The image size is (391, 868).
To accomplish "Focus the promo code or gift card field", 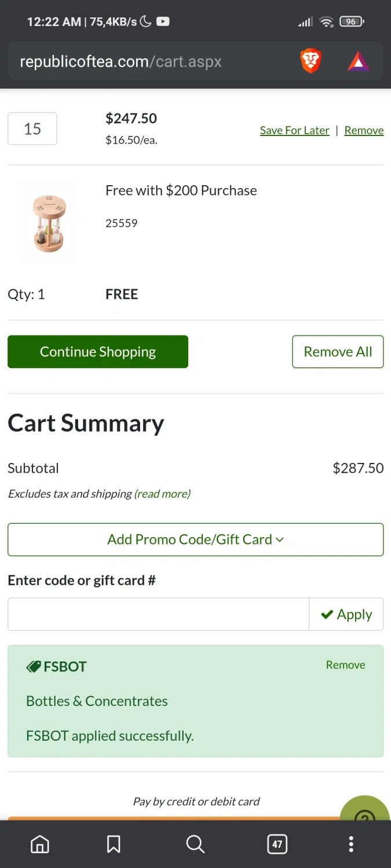I will tap(158, 614).
